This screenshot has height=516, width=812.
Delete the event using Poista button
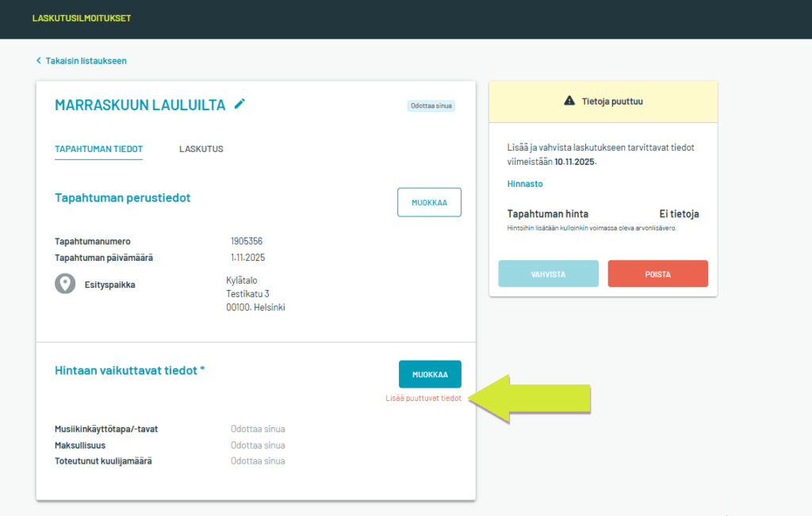point(657,274)
